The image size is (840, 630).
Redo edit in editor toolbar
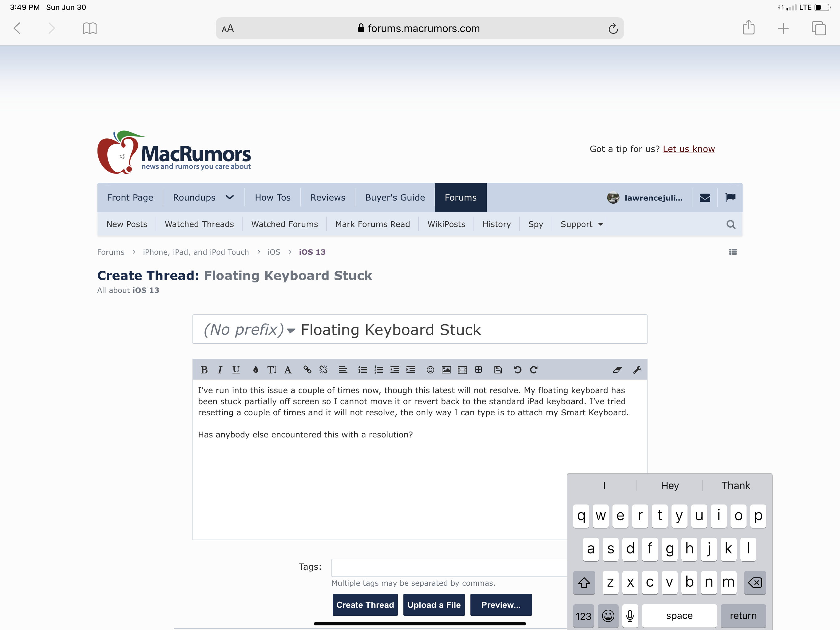(x=533, y=370)
